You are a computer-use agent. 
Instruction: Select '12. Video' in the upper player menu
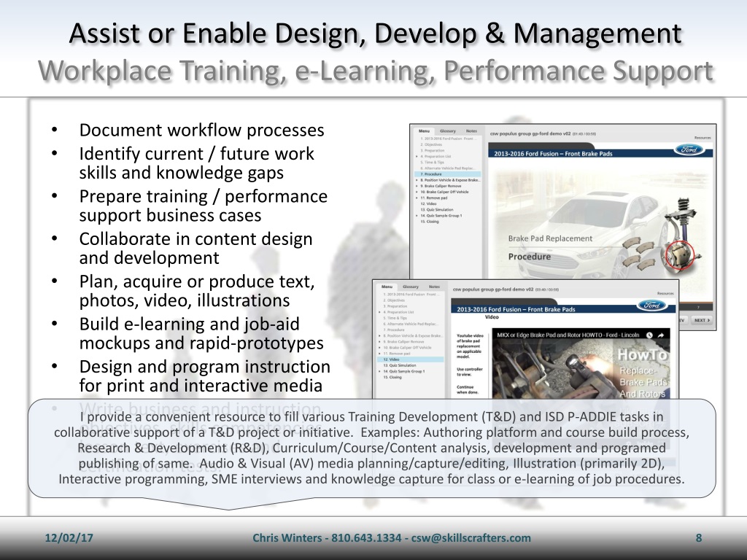tap(429, 204)
